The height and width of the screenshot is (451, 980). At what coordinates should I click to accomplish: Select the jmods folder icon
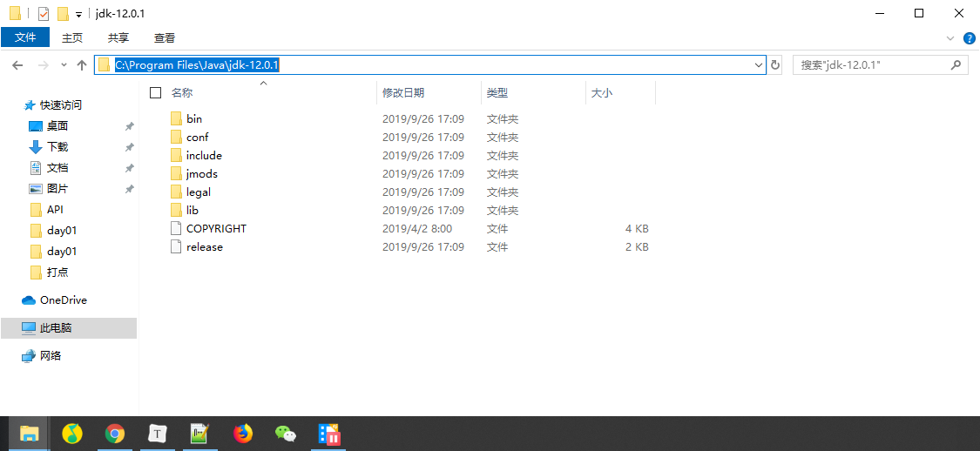176,173
